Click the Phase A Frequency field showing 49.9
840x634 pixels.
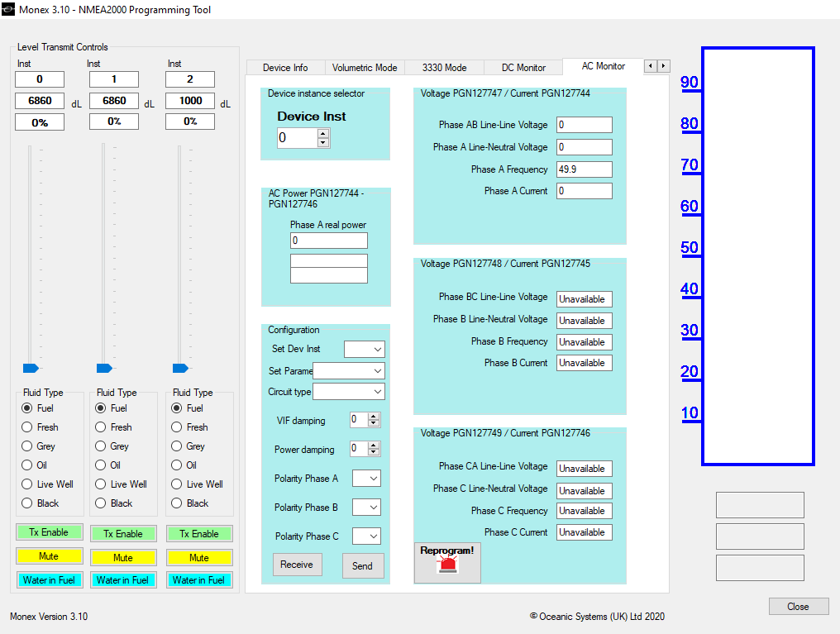point(585,169)
